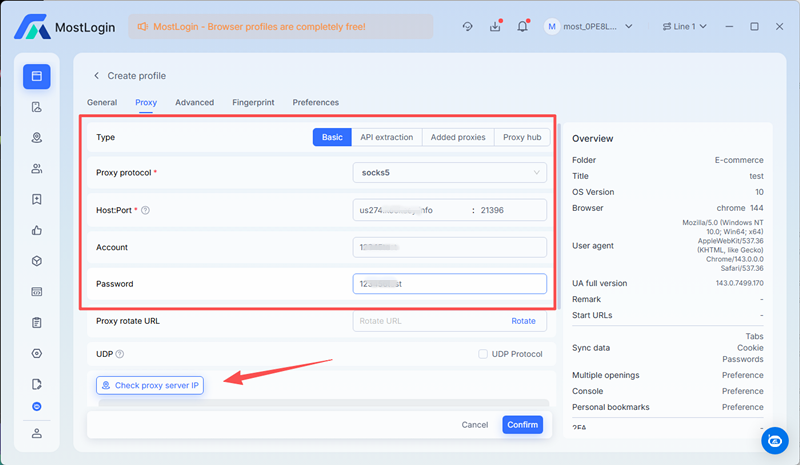Expand the Line 1 network selector
This screenshot has height=465, width=800.
pos(691,27)
